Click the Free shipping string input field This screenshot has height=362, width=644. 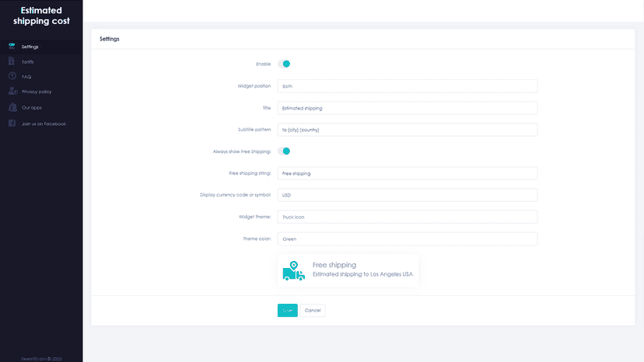[x=408, y=173]
